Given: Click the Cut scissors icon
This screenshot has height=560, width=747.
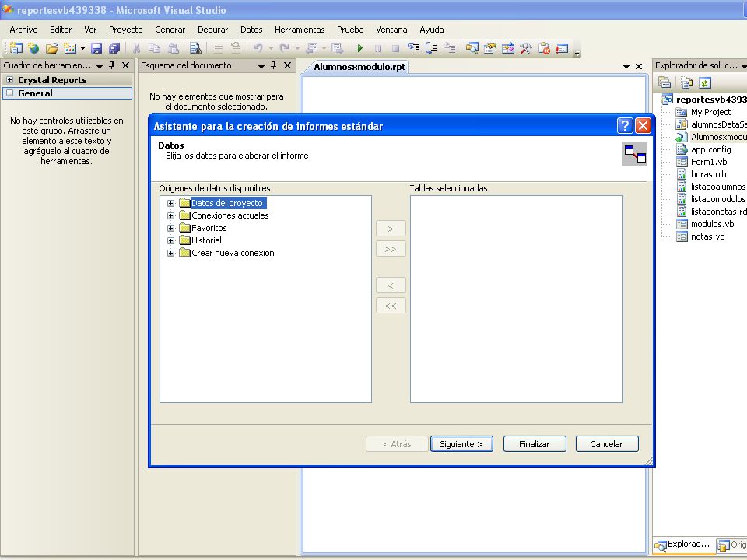Looking at the screenshot, I should [x=136, y=48].
